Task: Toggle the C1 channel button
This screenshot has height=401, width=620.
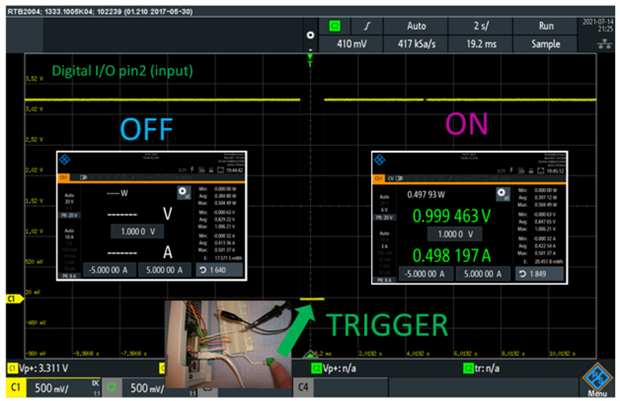Action: pos(16,387)
